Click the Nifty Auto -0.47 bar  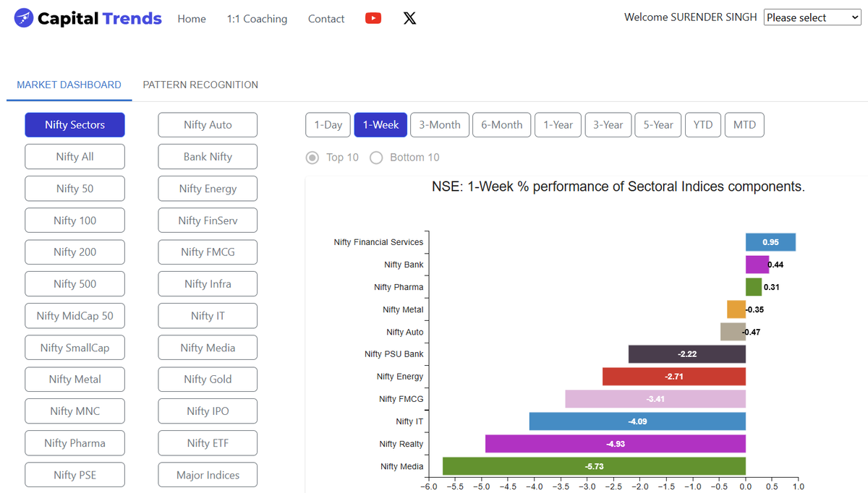pyautogui.click(x=733, y=332)
